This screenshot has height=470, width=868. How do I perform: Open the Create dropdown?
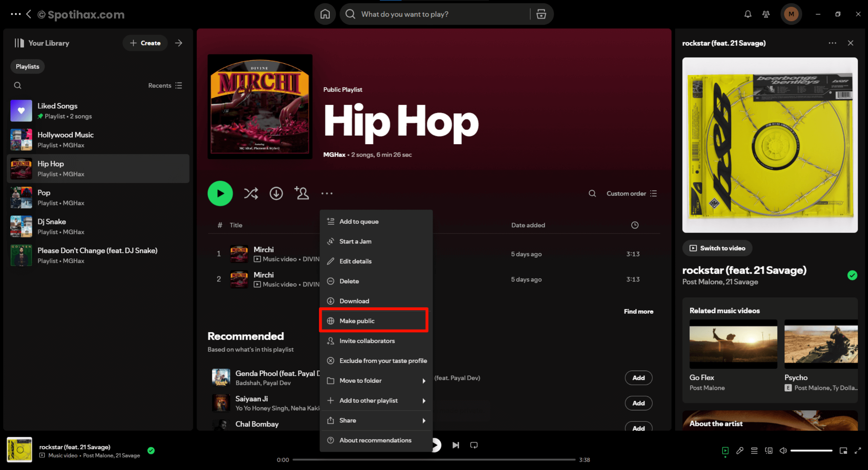145,43
